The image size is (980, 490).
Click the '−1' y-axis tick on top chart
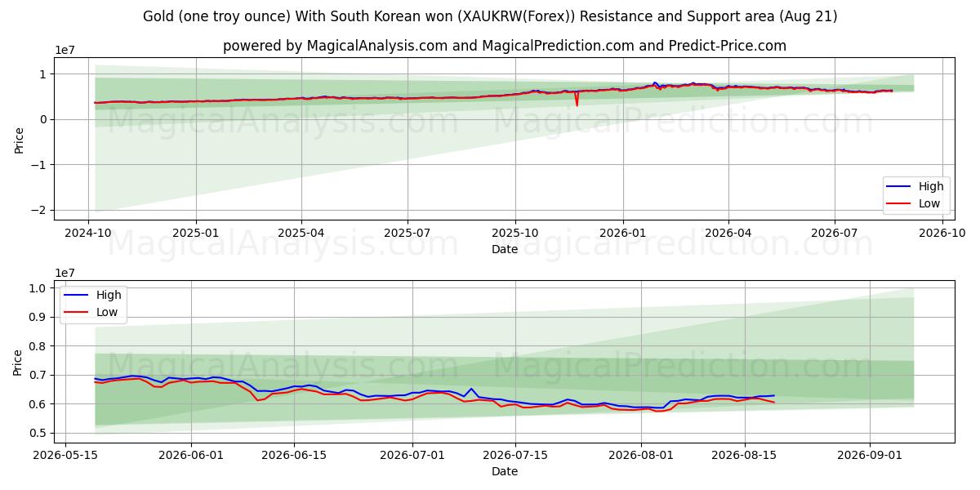pos(39,165)
